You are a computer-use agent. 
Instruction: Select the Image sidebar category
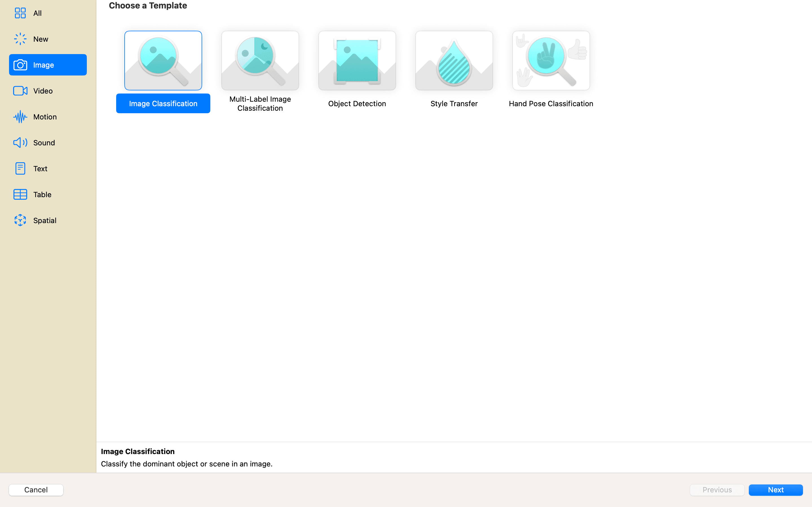pyautogui.click(x=48, y=65)
